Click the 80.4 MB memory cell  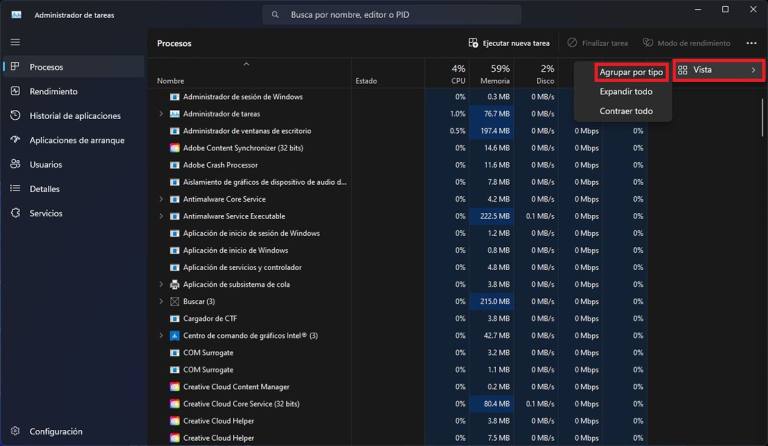(x=492, y=404)
